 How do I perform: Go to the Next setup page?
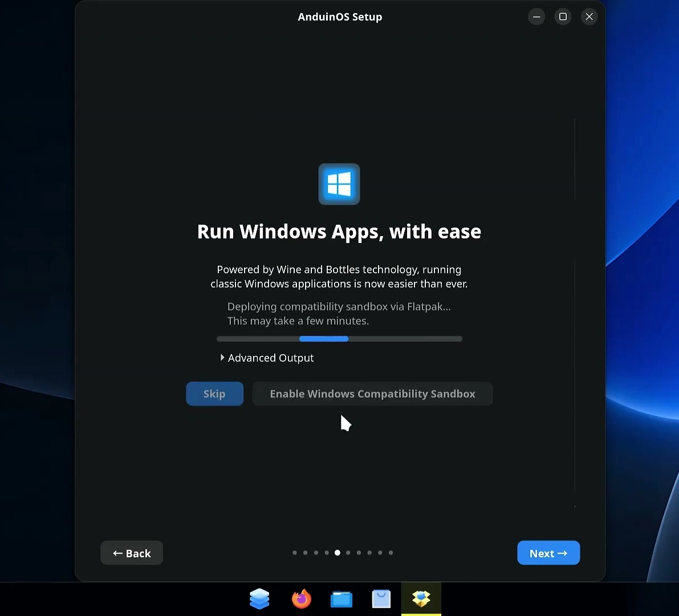(548, 553)
